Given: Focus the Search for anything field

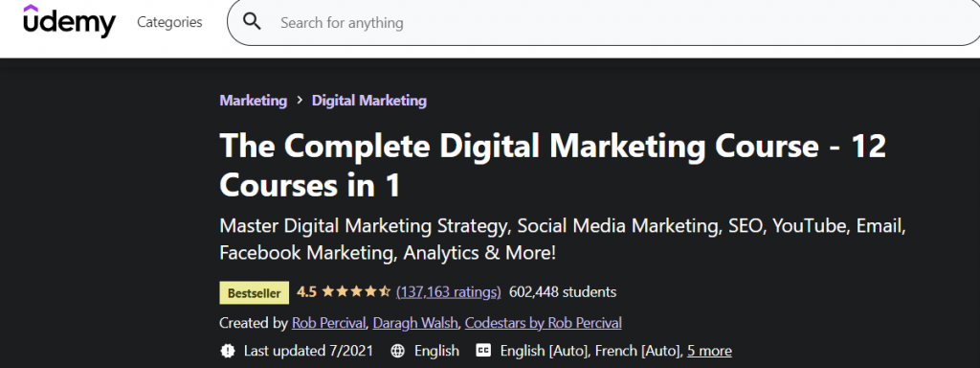Looking at the screenshot, I should tap(603, 23).
